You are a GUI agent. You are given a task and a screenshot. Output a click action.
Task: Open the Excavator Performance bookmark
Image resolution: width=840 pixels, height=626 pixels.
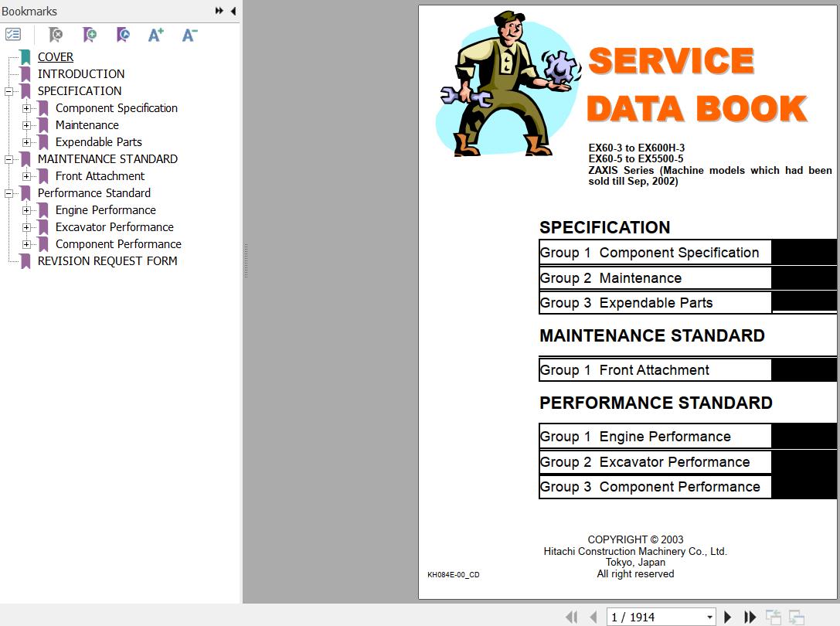point(114,227)
